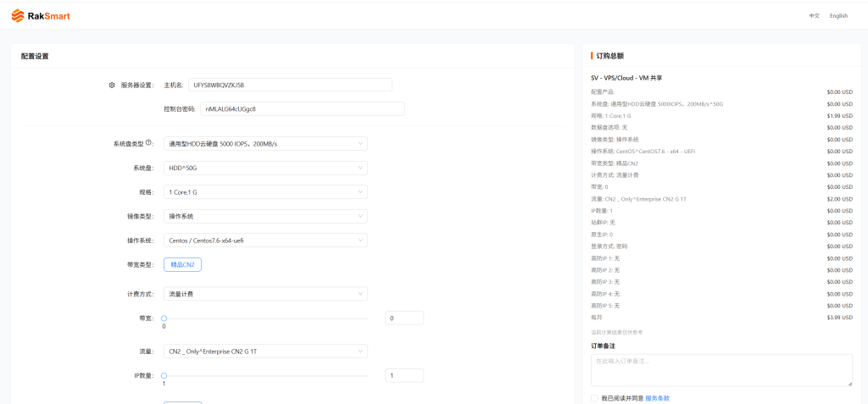Viewport: 868px width, 404px height.
Task: Click the 主机名 input field
Action: pos(290,85)
